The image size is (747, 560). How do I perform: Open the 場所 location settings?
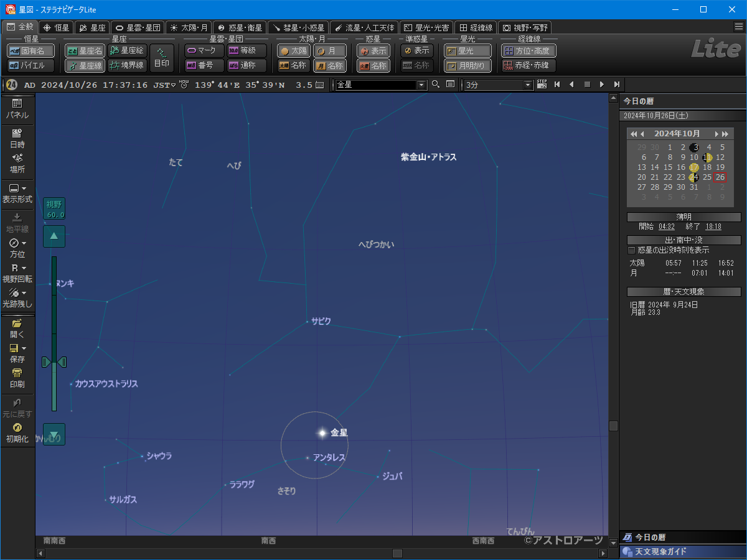[17, 162]
